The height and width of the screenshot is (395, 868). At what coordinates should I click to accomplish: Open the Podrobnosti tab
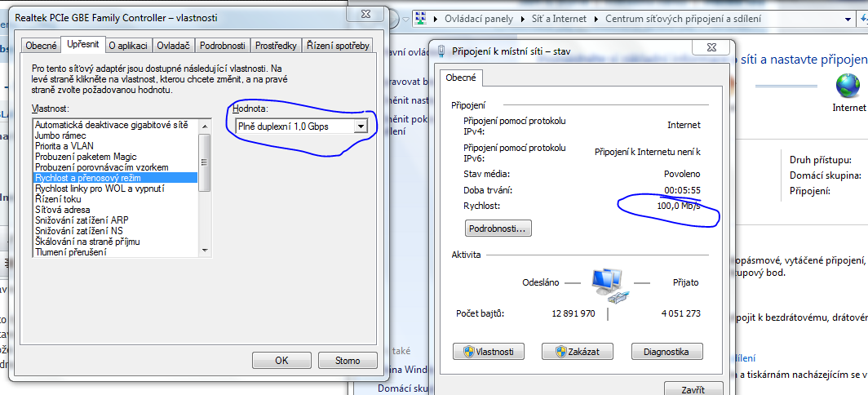(223, 46)
